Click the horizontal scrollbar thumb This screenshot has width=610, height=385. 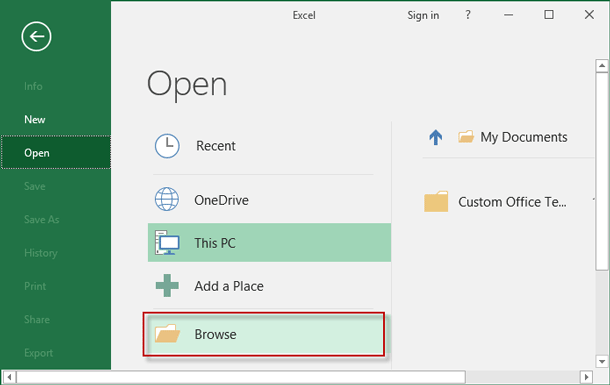coord(241,377)
